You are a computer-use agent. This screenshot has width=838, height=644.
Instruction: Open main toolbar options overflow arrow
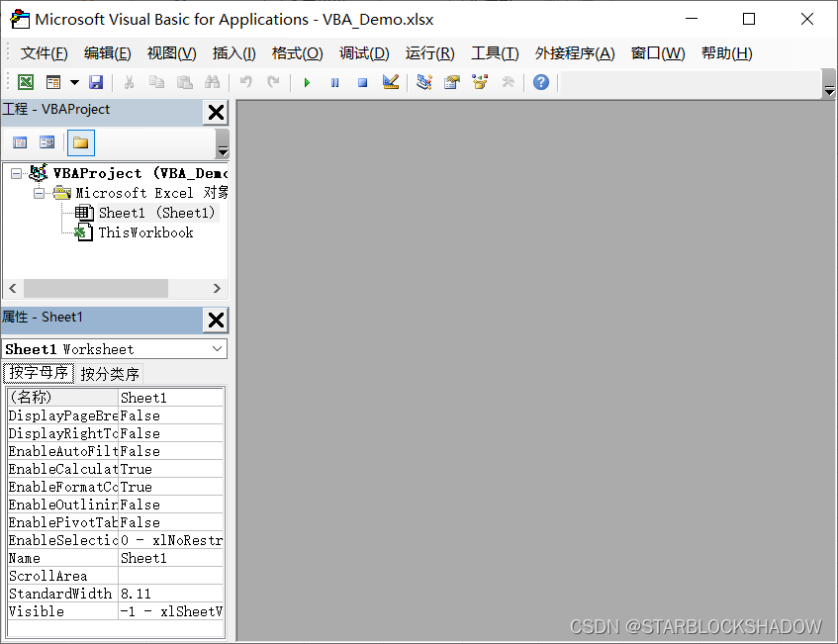point(829,84)
